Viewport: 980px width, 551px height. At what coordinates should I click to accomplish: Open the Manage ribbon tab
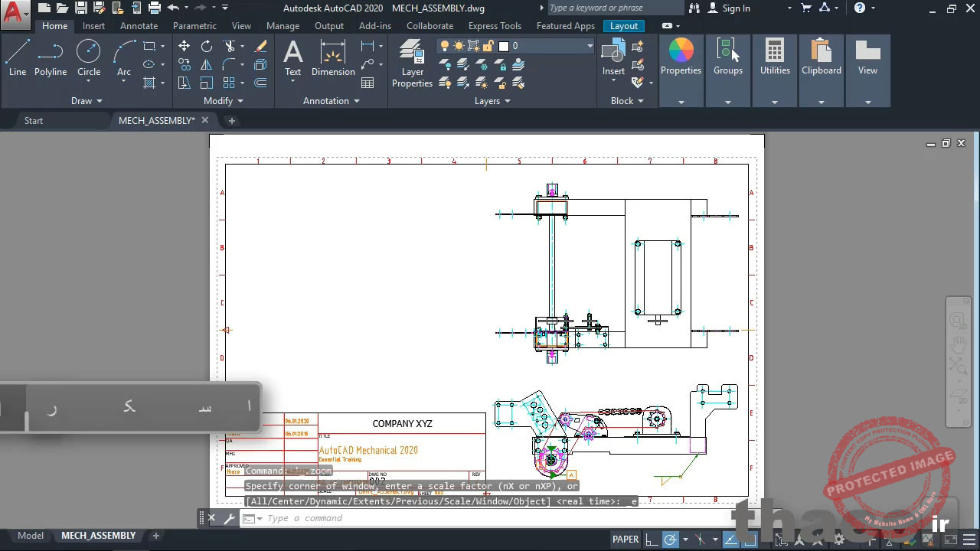(283, 25)
